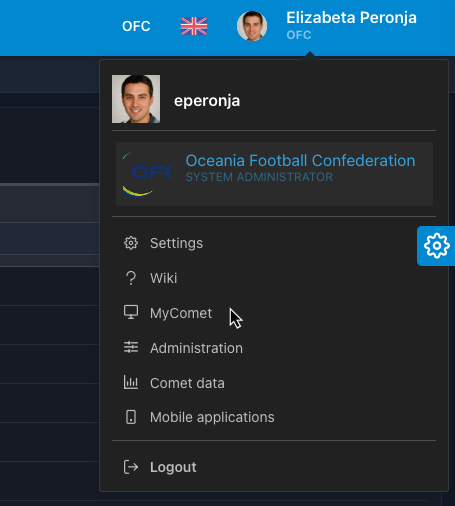Click the MyComet monitor icon

pos(131,313)
